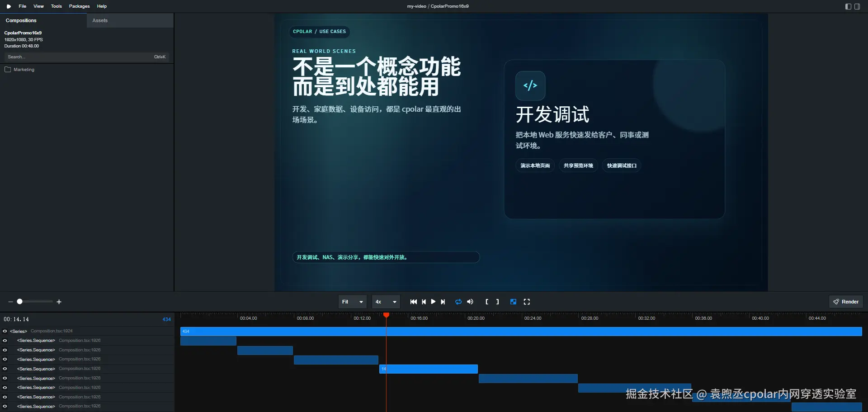868x412 pixels.
Task: Click the 00:32.00 mark on the ruler
Action: click(646, 318)
